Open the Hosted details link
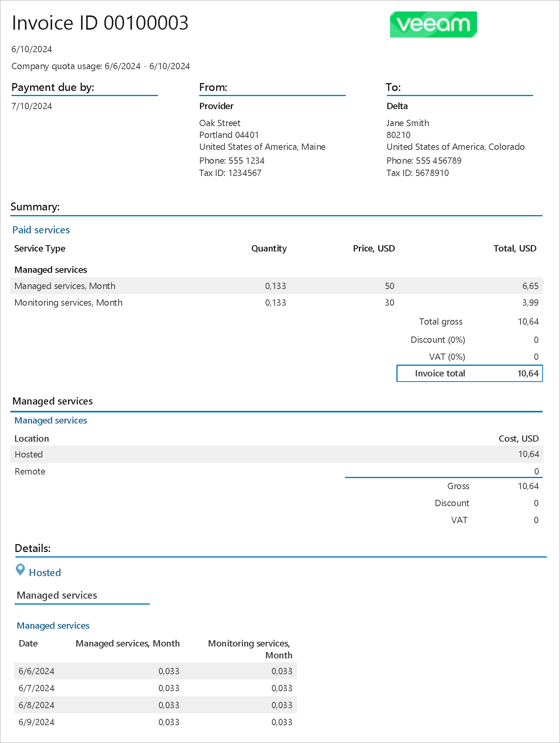The width and height of the screenshot is (560, 743). tap(45, 573)
